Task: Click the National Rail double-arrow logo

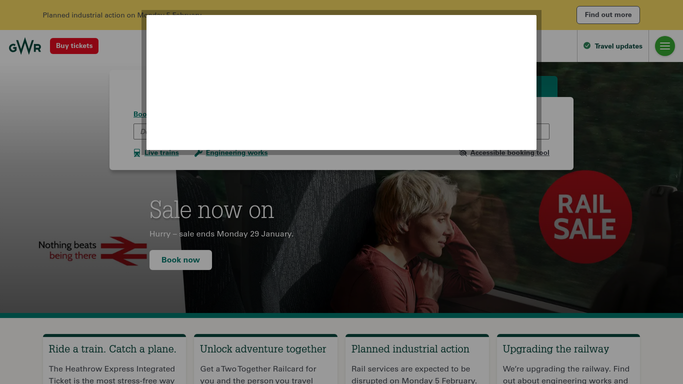Action: click(x=124, y=251)
